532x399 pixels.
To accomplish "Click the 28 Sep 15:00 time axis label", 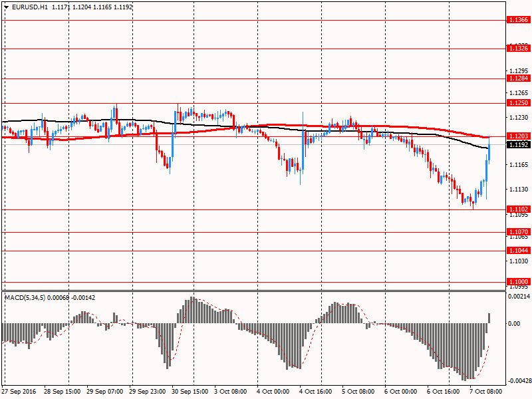I will (x=63, y=392).
